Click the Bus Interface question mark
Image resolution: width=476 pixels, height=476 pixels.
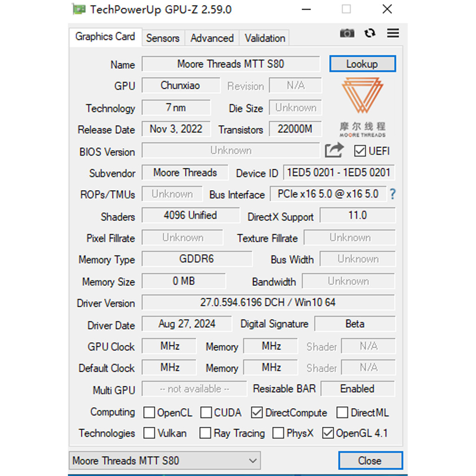pos(392,194)
